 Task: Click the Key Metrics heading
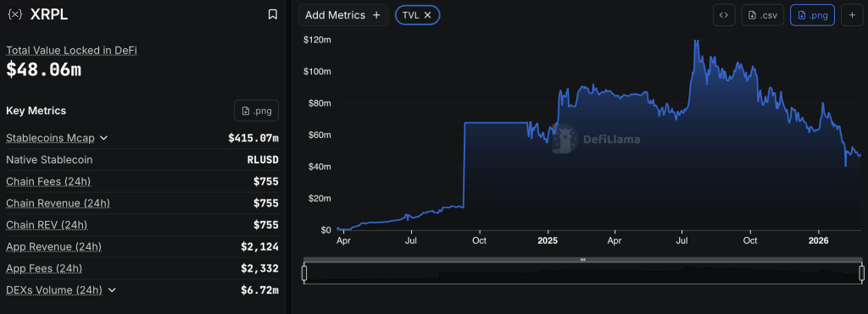(x=36, y=111)
